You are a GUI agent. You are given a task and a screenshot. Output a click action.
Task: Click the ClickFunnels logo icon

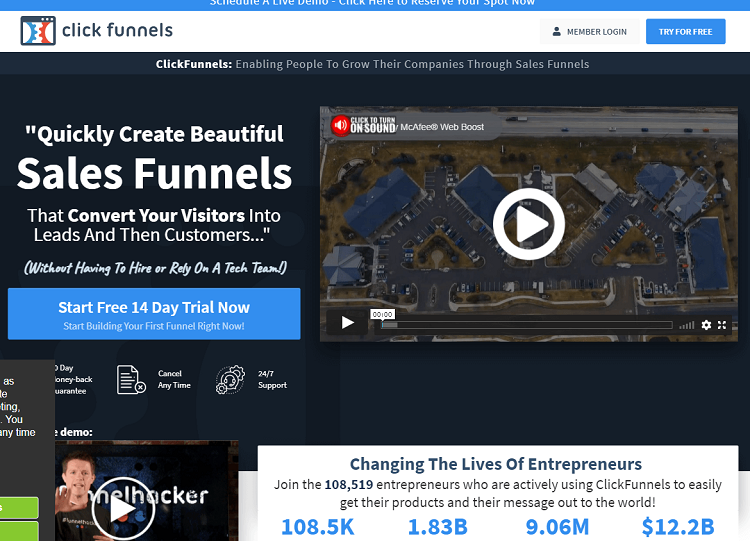click(x=38, y=31)
